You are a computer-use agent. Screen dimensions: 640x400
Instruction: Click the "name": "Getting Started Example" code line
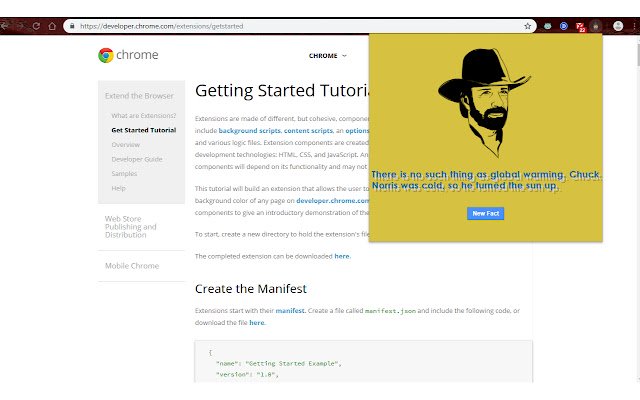[278, 363]
